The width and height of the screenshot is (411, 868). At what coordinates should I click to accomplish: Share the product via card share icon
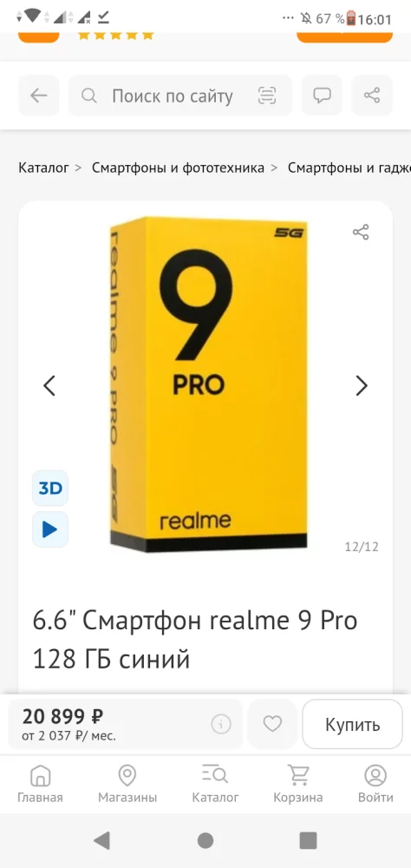tap(361, 232)
